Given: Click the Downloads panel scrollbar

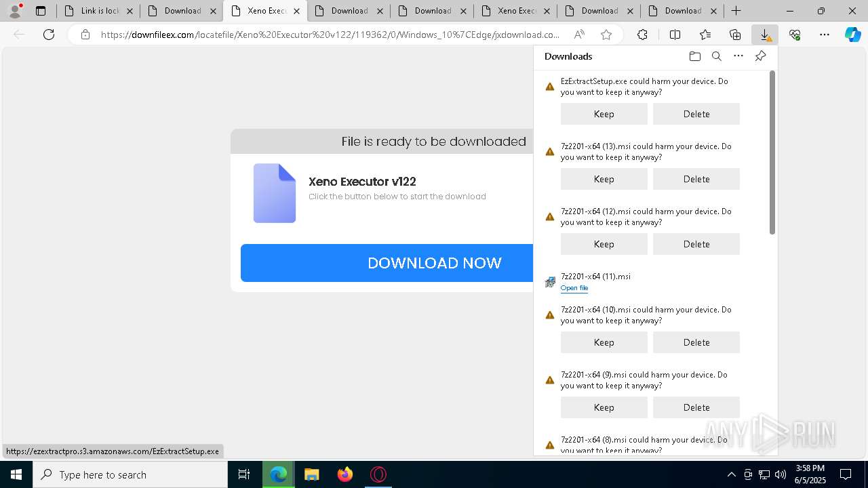Looking at the screenshot, I should [772, 152].
